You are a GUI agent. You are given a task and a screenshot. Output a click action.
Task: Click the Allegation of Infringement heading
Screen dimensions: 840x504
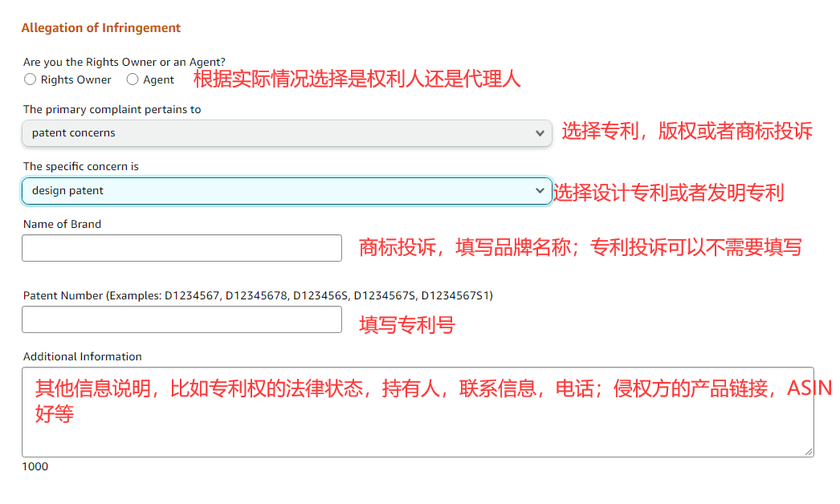(101, 27)
